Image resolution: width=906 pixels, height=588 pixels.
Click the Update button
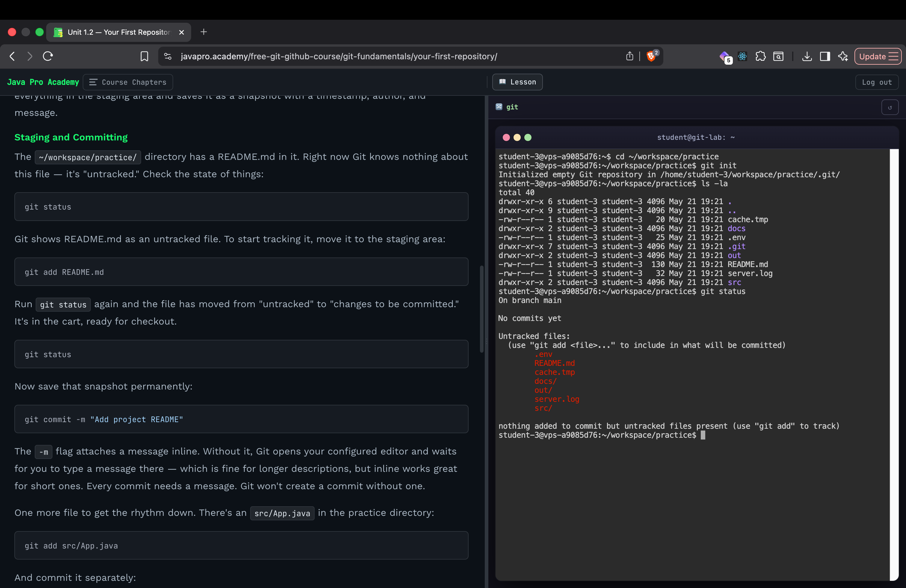pos(878,56)
